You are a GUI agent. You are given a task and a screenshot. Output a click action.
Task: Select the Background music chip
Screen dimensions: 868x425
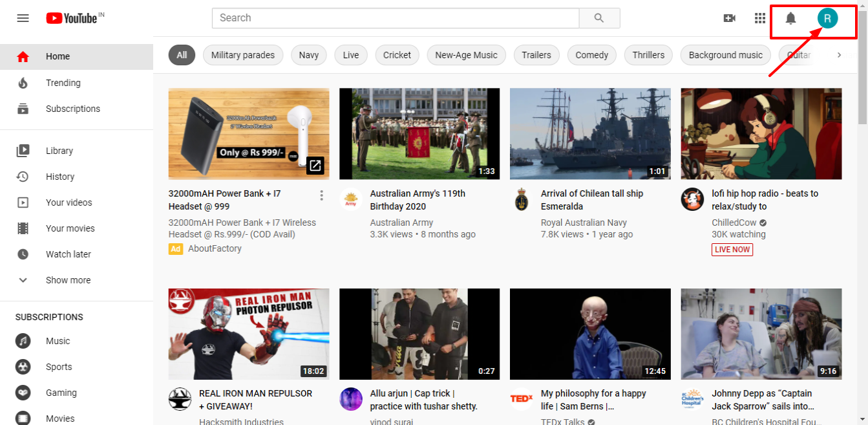(726, 55)
